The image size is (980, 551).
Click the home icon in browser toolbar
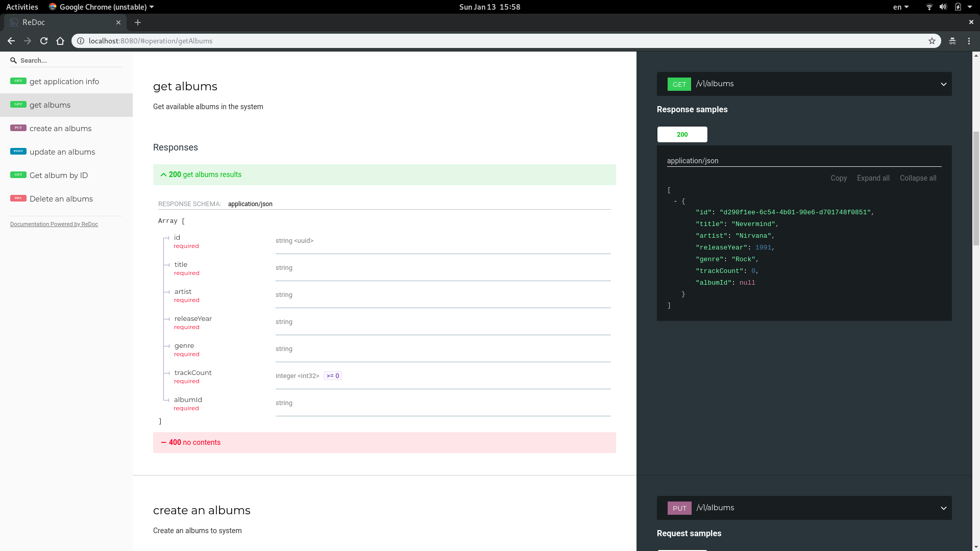point(60,41)
